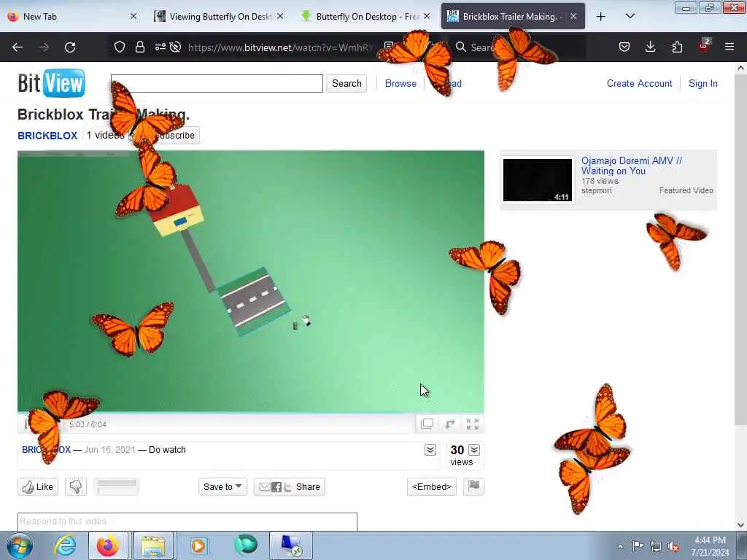Expand the video description chevron
This screenshot has width=747, height=560.
(430, 449)
